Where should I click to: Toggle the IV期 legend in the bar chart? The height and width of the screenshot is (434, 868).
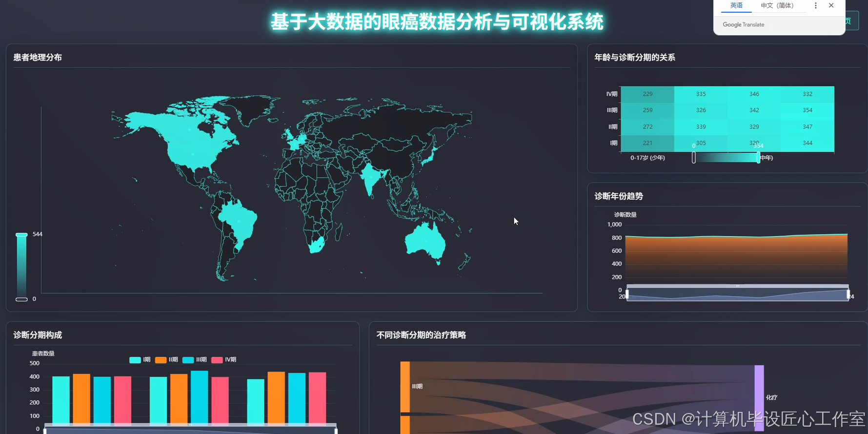223,360
